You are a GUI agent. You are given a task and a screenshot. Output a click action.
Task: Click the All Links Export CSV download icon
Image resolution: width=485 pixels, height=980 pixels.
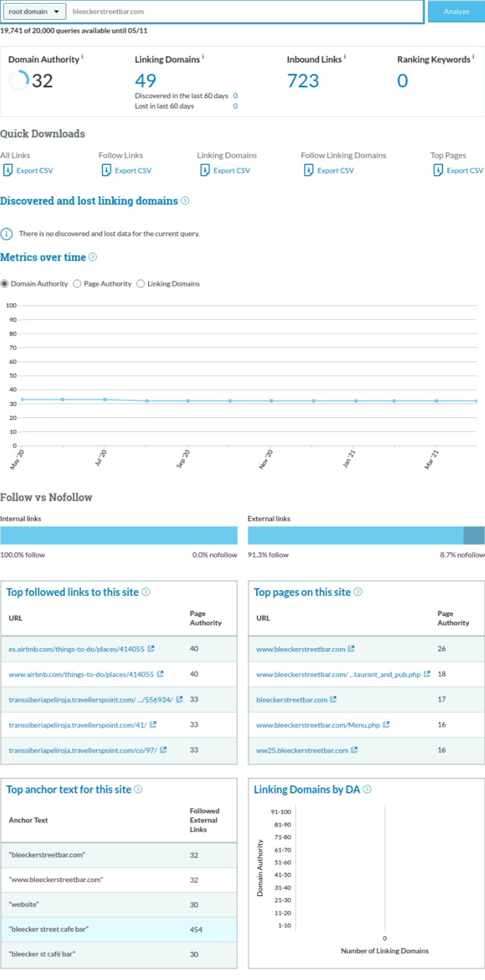8,170
